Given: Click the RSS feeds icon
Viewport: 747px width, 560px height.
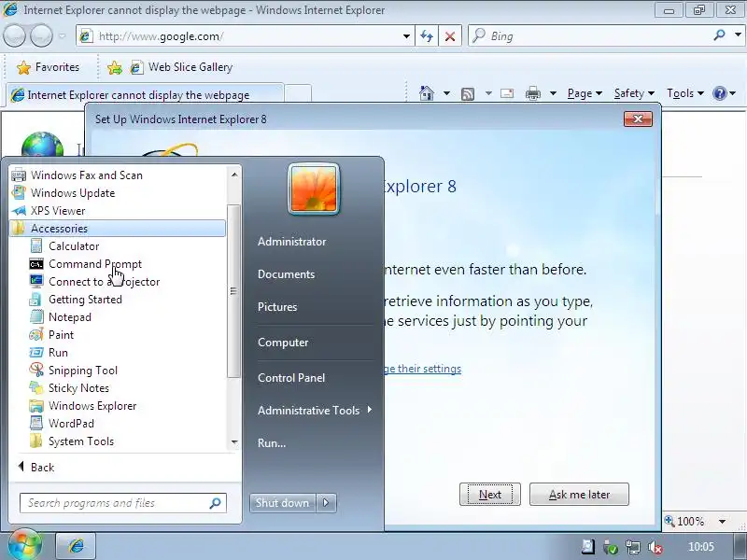Looking at the screenshot, I should tap(468, 94).
